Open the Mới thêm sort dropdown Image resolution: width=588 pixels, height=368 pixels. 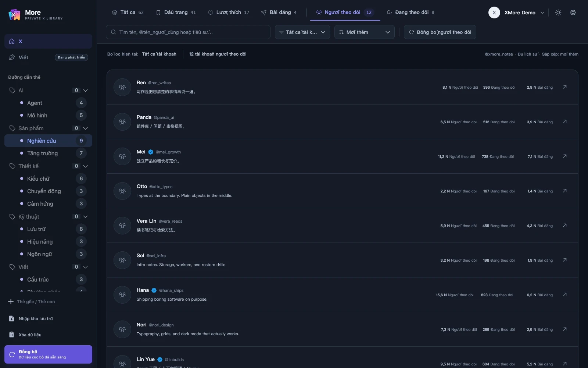(364, 32)
